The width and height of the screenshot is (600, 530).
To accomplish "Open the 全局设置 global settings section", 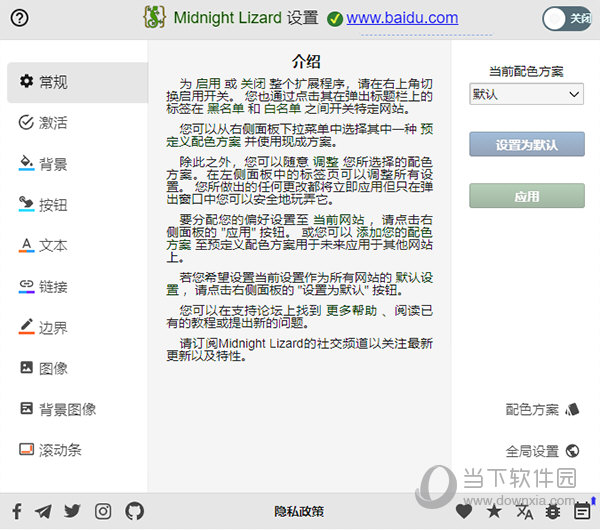I will coord(542,451).
